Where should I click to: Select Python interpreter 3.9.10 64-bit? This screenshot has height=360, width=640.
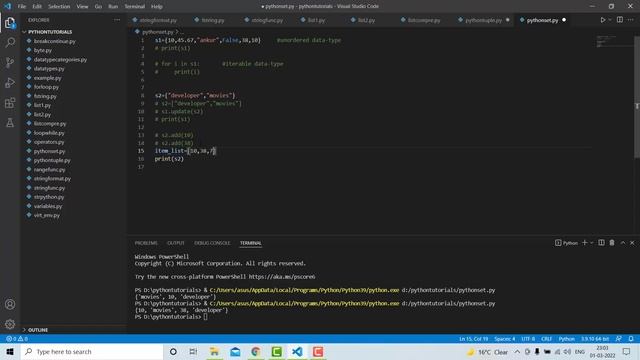[595, 339]
